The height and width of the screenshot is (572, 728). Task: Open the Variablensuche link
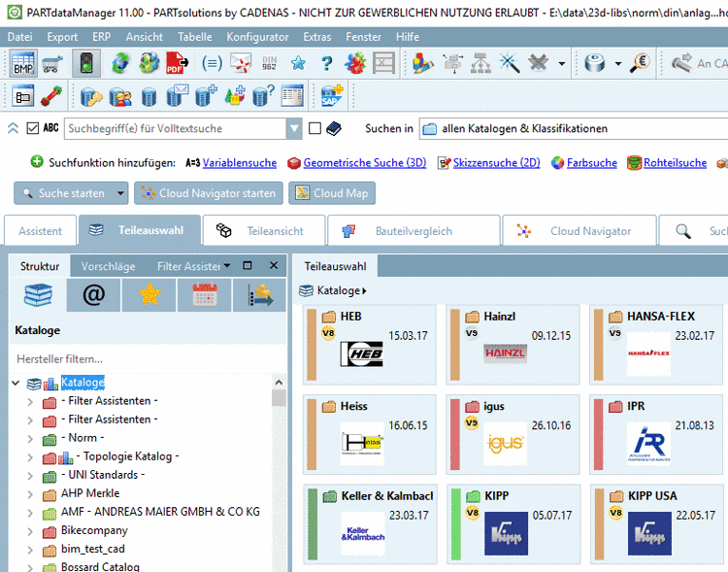(240, 163)
